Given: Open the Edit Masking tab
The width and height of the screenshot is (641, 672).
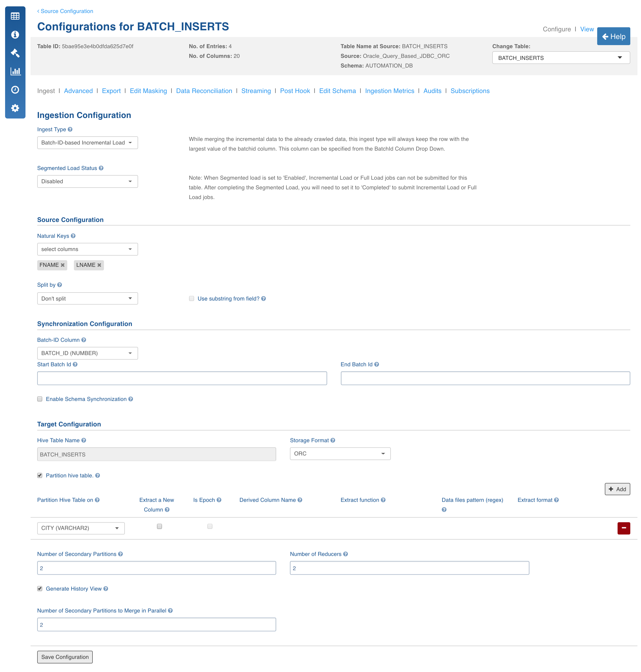Looking at the screenshot, I should 148,90.
